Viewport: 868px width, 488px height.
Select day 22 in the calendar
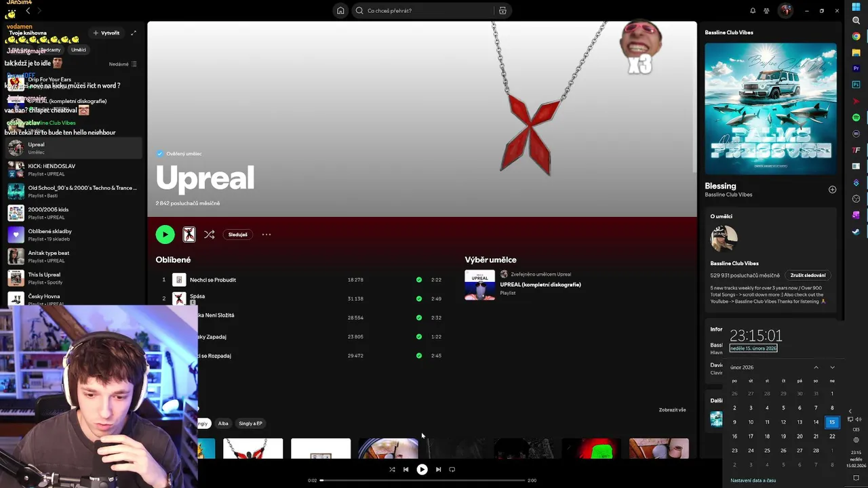[x=832, y=436]
